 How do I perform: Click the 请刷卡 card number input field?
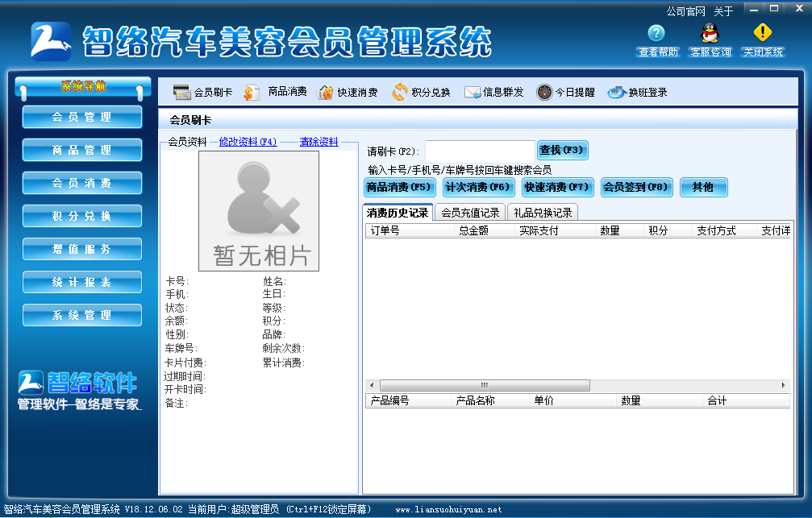tap(480, 151)
